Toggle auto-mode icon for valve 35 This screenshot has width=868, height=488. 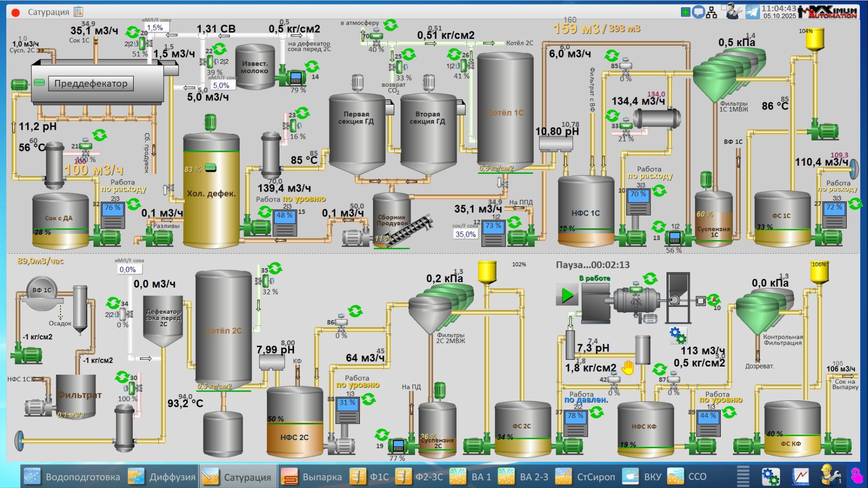click(276, 268)
